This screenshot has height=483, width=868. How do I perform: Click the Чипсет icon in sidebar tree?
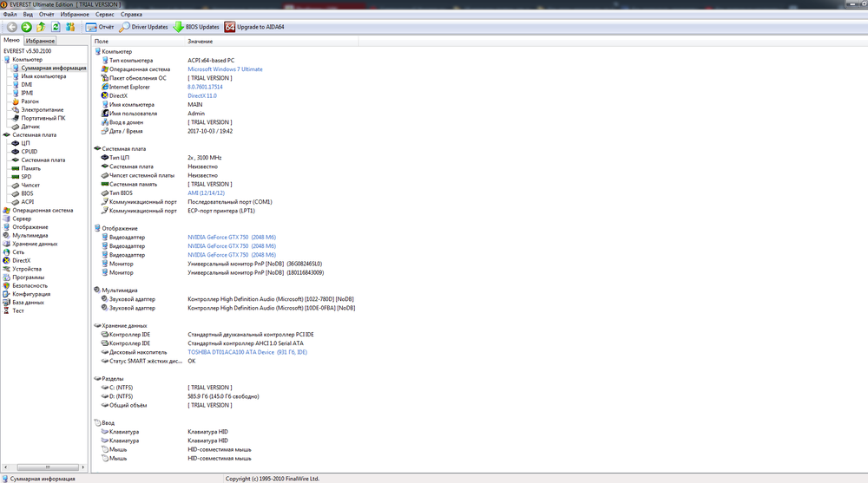click(16, 186)
